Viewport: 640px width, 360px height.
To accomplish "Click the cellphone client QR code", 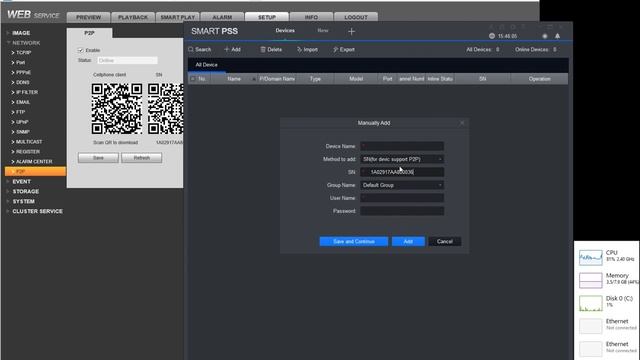I will pos(117,109).
